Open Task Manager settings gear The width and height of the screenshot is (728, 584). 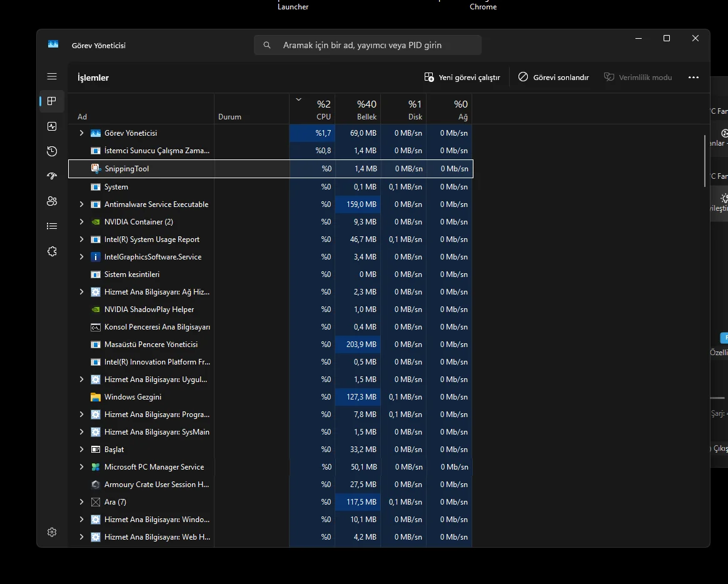[x=52, y=532]
